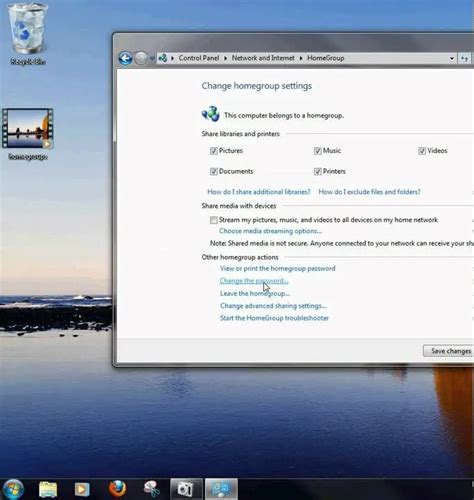This screenshot has height=500, width=474.
Task: Click the Change homegroup settings heading
Action: click(257, 86)
